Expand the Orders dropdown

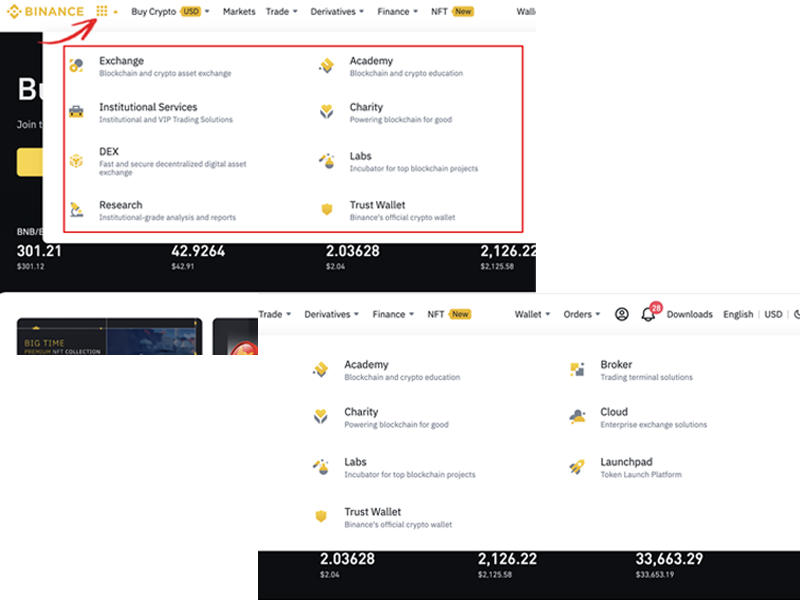582,314
